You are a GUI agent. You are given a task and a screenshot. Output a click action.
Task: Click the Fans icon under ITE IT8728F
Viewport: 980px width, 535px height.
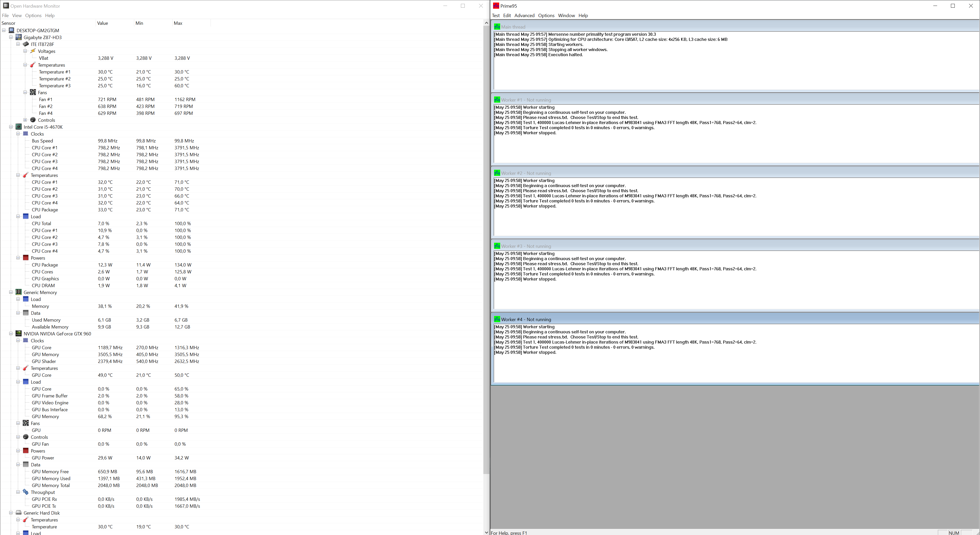coord(33,92)
